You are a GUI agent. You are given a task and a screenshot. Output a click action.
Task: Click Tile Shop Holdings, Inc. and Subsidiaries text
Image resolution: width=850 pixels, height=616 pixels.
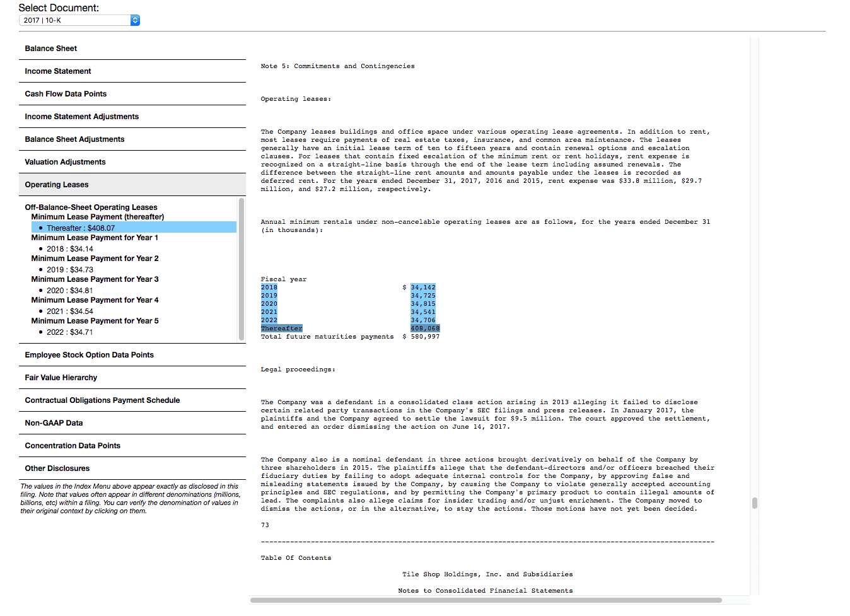[x=488, y=574]
